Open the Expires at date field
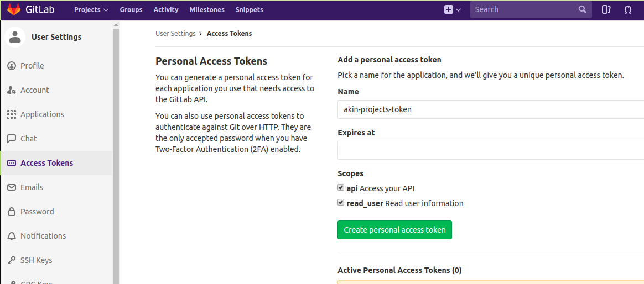 [490, 150]
